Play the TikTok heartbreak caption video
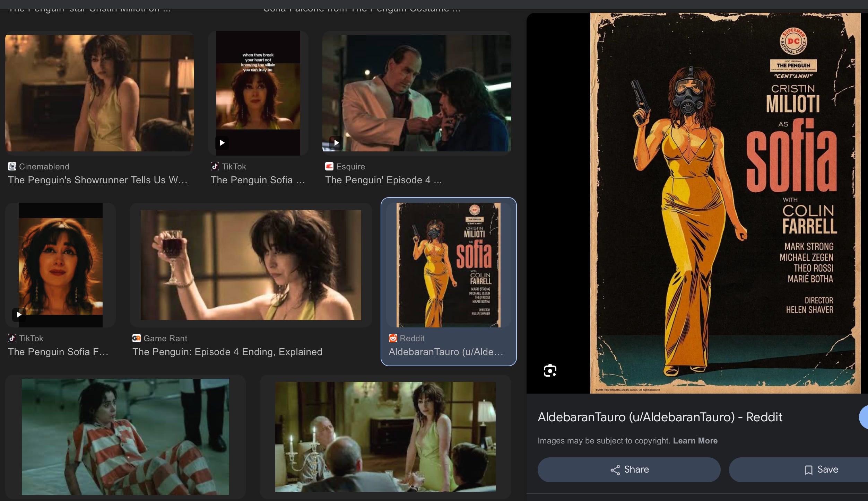 222,143
